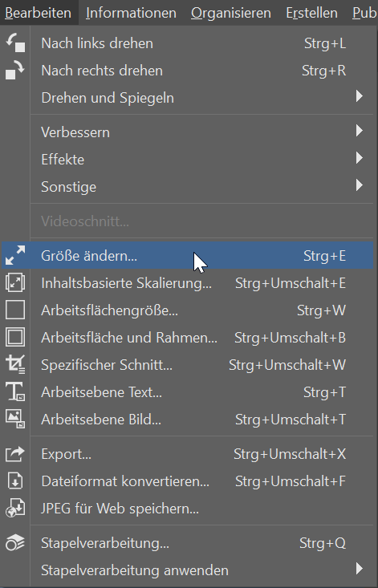This screenshot has width=378, height=588.
Task: Select Nach rechts drehen
Action: click(188, 71)
